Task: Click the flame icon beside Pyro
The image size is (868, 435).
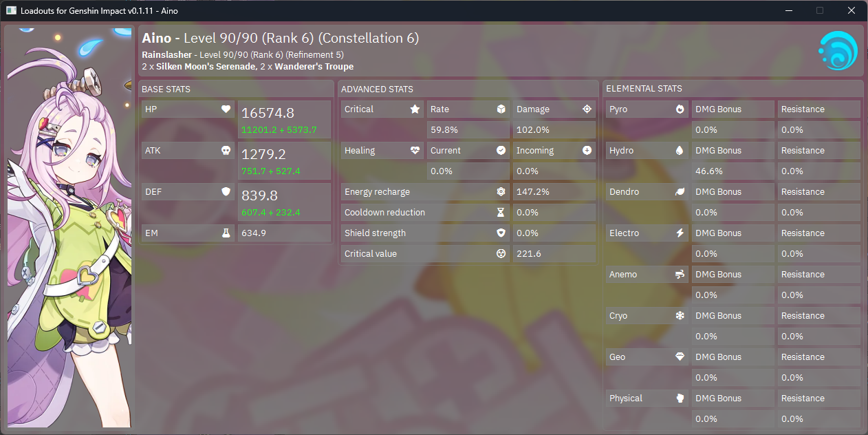Action: (x=680, y=109)
